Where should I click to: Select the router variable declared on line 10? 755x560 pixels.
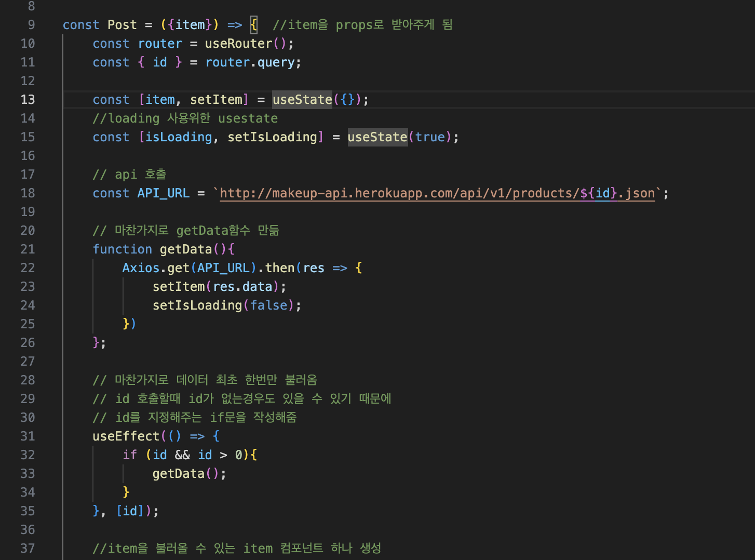(x=160, y=44)
